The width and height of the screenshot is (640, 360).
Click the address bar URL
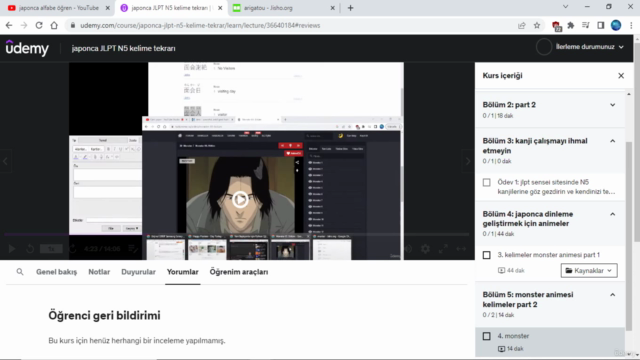200,25
